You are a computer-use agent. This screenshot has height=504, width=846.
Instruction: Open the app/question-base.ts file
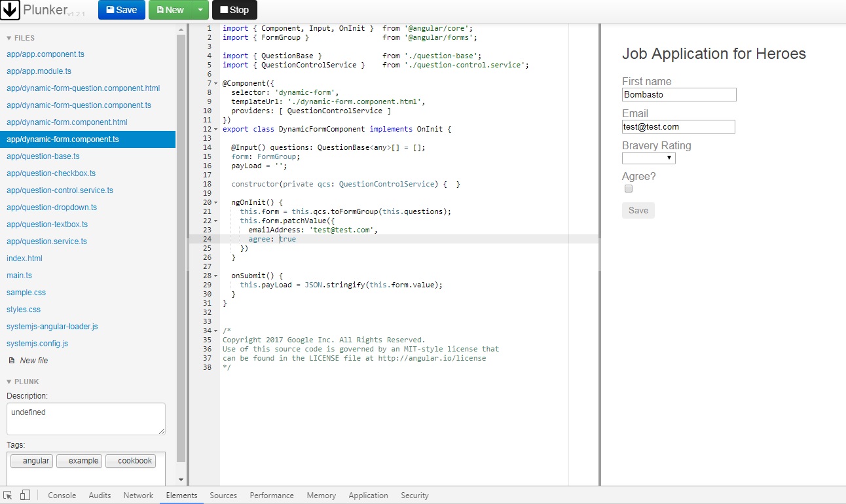[x=43, y=156]
